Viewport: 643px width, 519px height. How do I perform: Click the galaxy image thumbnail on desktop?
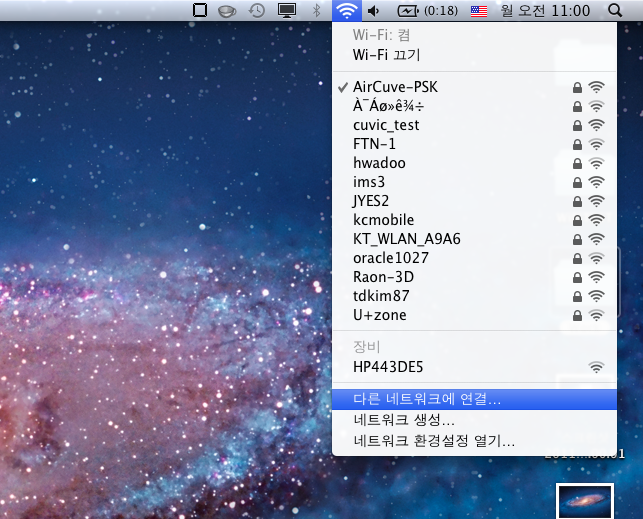pos(584,500)
